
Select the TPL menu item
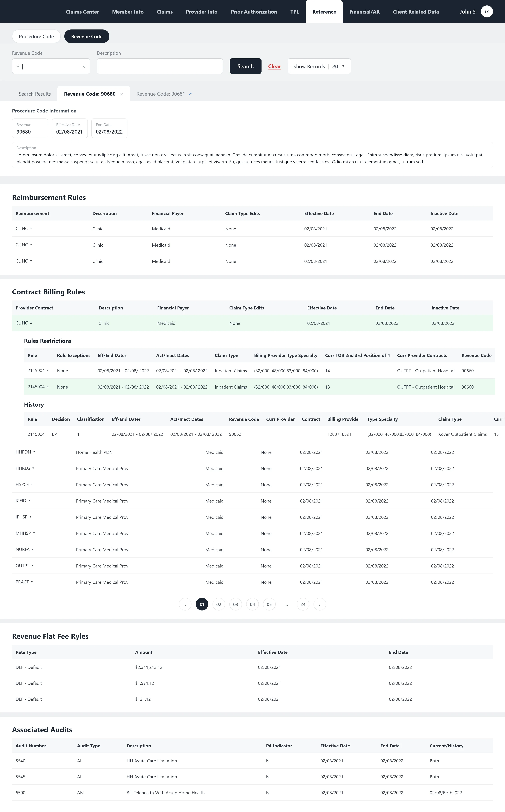pos(295,12)
